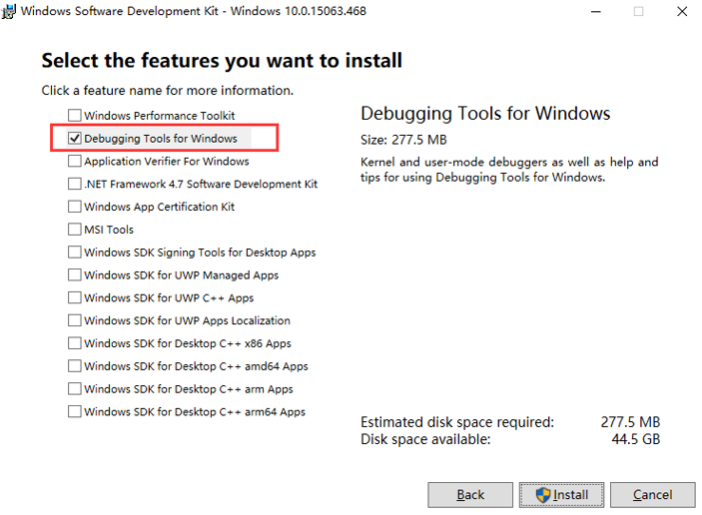Enable Windows SDK for Desktop C++ x86 Apps
The image size is (702, 515).
[75, 343]
